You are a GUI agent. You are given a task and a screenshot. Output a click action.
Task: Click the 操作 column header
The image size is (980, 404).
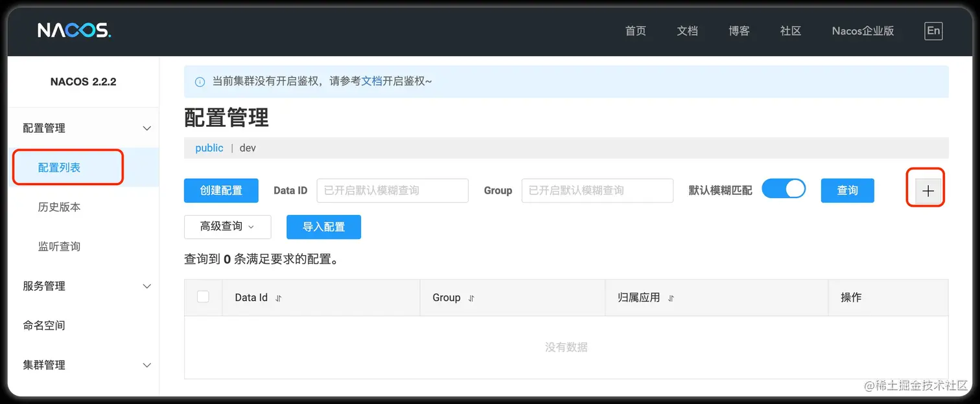click(x=851, y=297)
